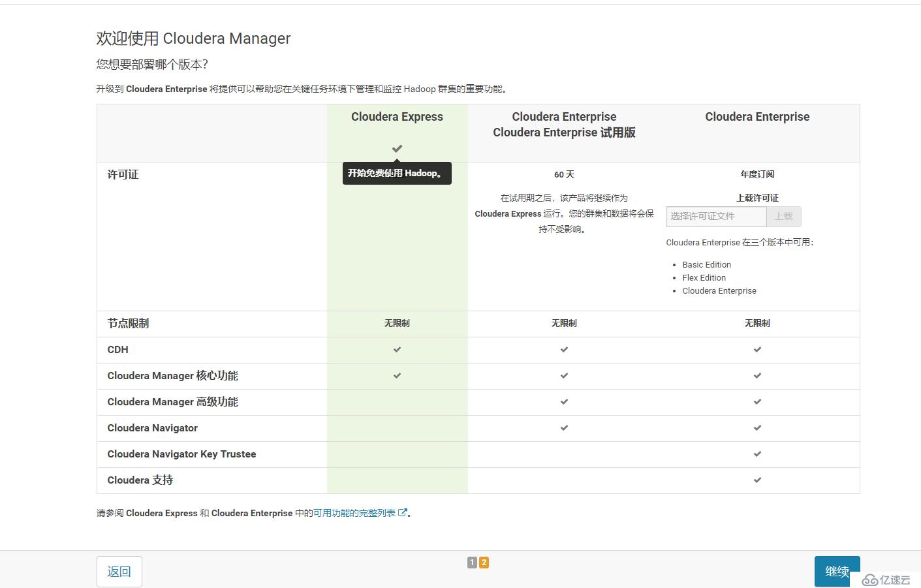Click Basic Edition list item

(x=706, y=264)
